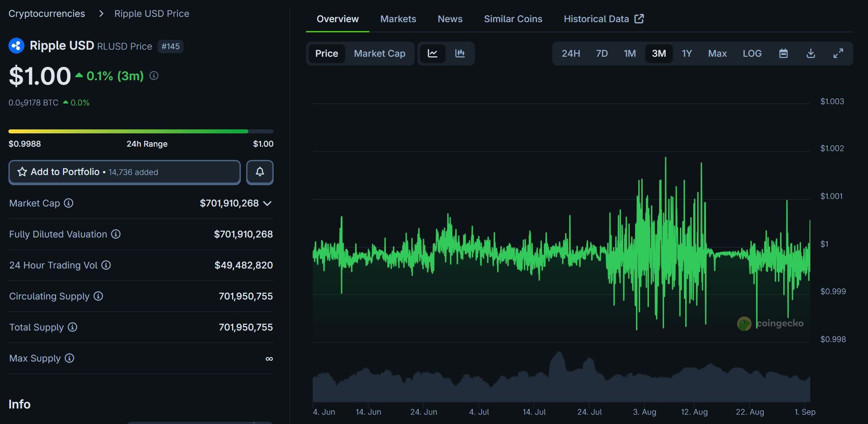Click the BTC price 0.0₅9178 BTC
Screen dimensions: 868x424
click(33, 103)
